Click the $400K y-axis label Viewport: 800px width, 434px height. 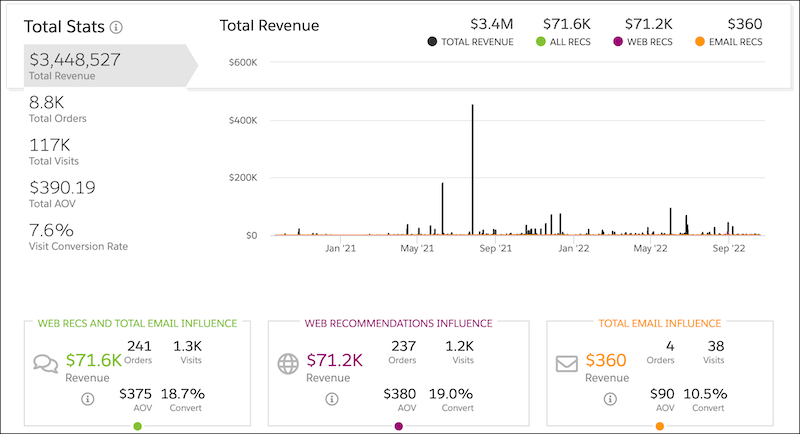[243, 120]
